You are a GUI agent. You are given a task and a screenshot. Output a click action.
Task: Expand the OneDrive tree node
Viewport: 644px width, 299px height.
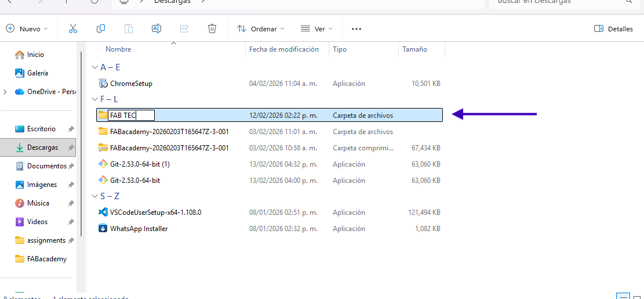[5, 92]
